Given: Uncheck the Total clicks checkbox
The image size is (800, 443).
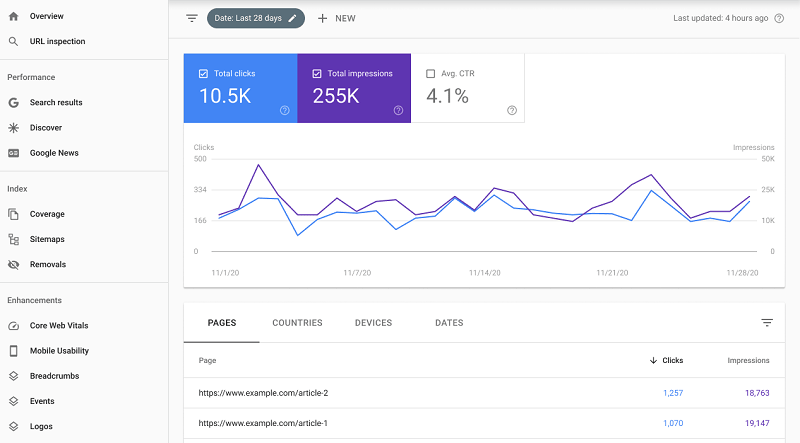Looking at the screenshot, I should [x=203, y=73].
